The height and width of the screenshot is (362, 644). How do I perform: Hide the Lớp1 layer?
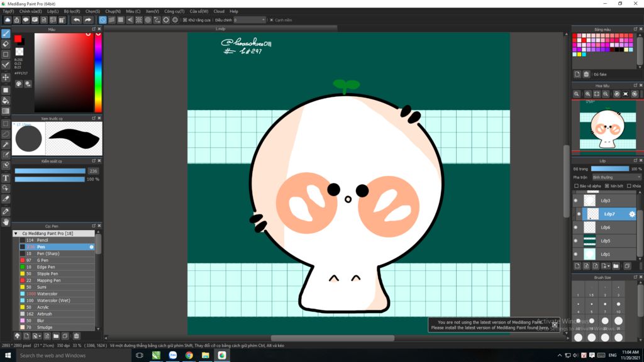point(576,254)
